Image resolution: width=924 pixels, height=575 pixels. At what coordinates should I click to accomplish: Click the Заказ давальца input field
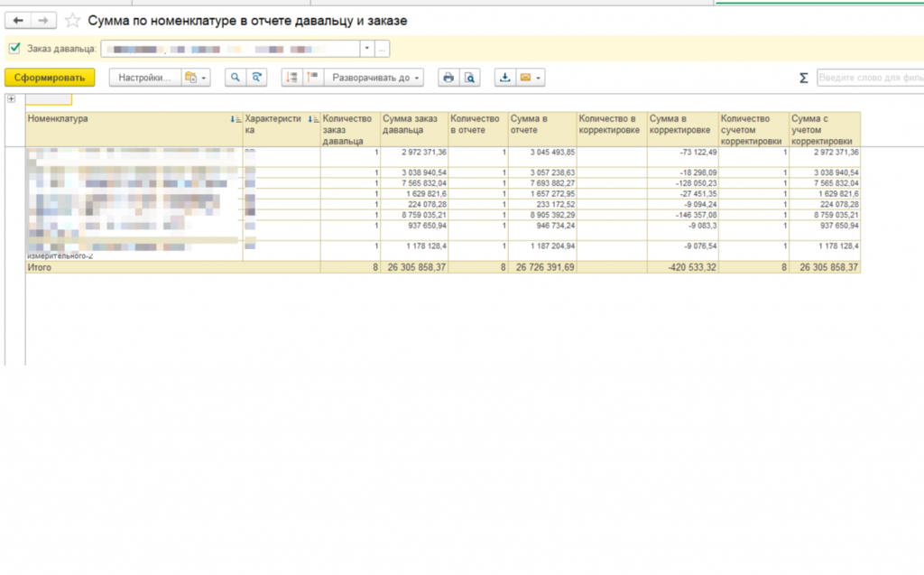coord(230,49)
